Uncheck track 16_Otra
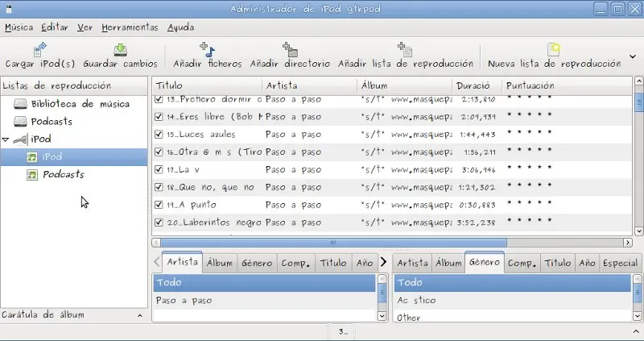This screenshot has width=644, height=341. 159,152
